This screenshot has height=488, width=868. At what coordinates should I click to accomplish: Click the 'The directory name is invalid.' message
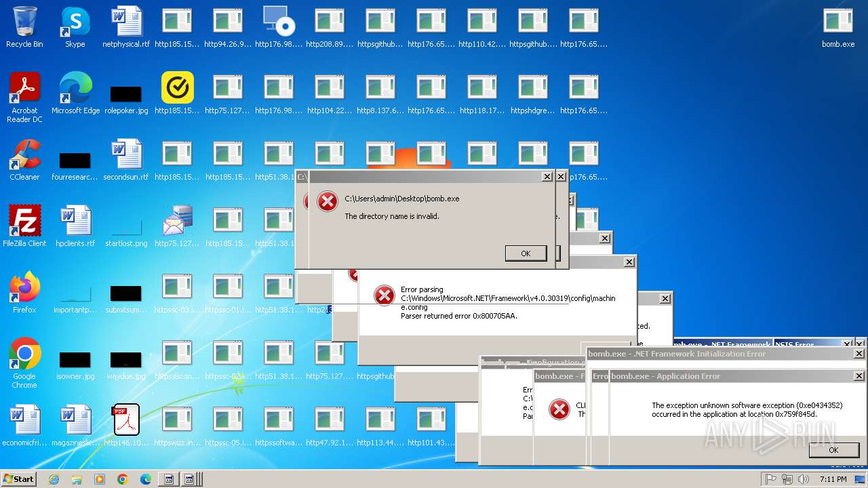tap(392, 216)
